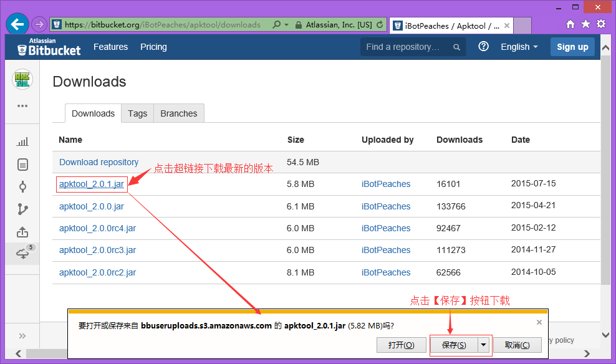Click the browser back arrow button
This screenshot has height=364, width=616.
point(17,24)
